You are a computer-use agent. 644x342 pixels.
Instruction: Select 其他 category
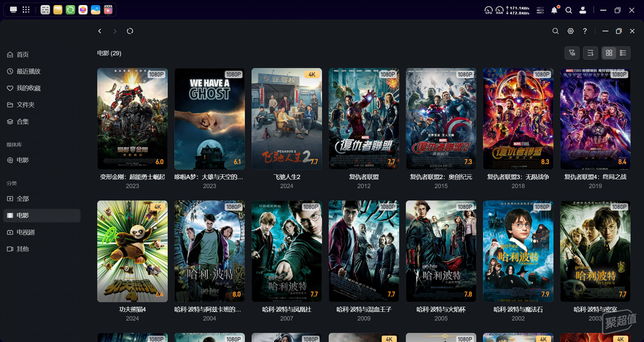click(42, 249)
